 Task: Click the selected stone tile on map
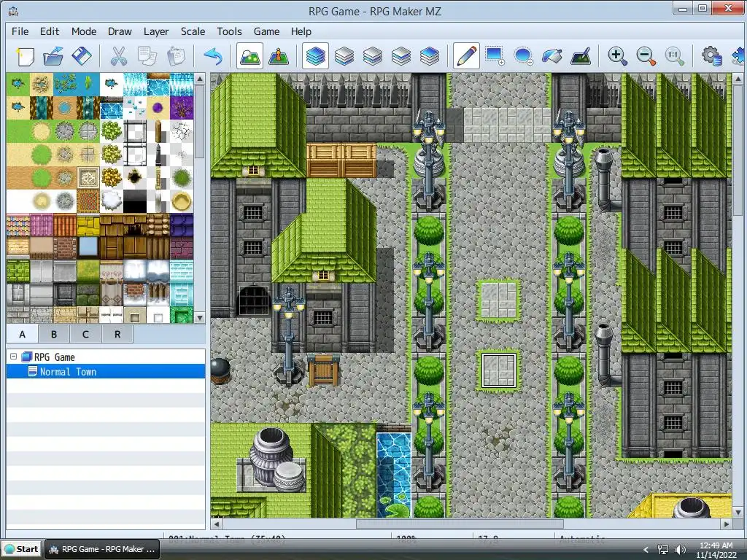click(x=498, y=370)
